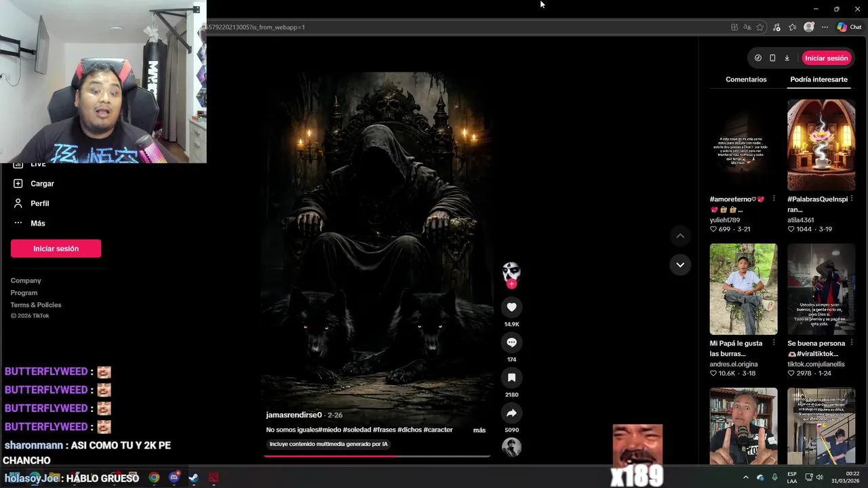Image resolution: width=868 pixels, height=488 pixels.
Task: Open Discord from the taskbar
Action: click(174, 478)
